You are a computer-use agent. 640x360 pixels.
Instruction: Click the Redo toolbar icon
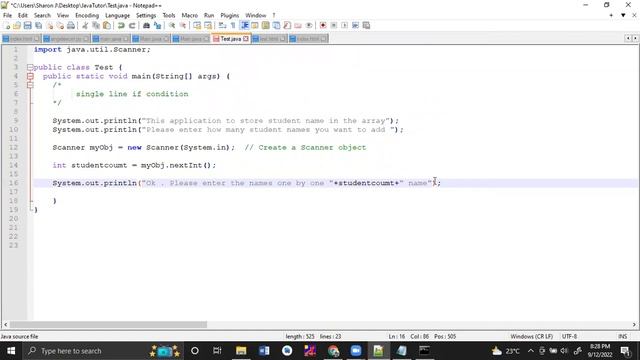click(132, 25)
